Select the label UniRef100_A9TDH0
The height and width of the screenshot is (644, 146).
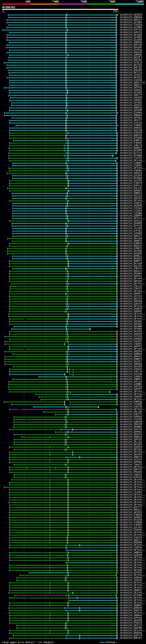(x=131, y=329)
